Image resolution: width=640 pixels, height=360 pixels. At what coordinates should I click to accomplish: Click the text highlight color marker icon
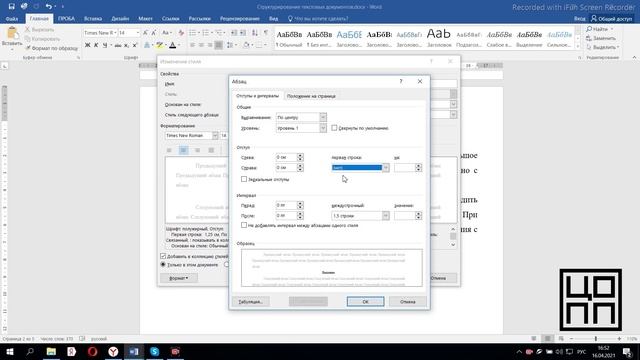pos(160,45)
